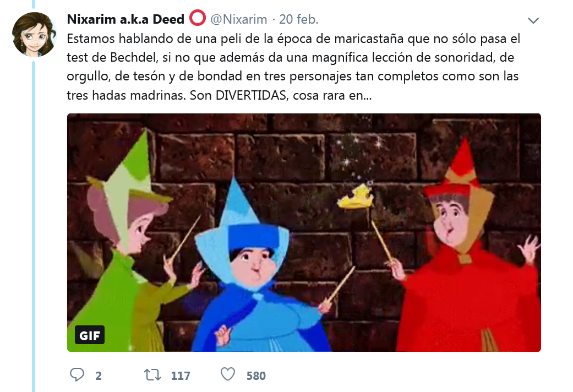Click the GIF badge on the animation
Image resolution: width=573 pixels, height=392 pixels.
[90, 335]
